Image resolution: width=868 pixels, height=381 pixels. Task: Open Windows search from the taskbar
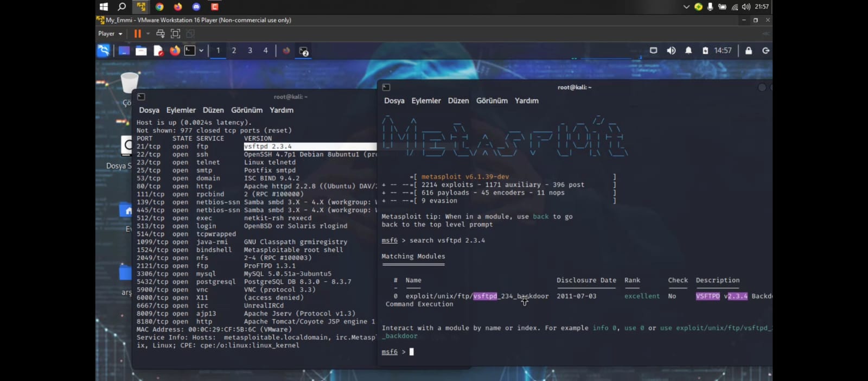pos(122,7)
